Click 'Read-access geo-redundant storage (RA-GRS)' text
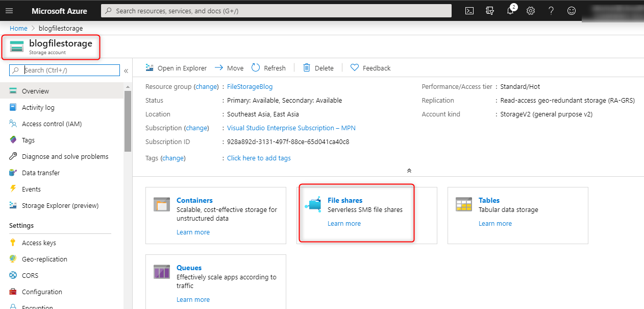This screenshot has height=309, width=644. 567,101
